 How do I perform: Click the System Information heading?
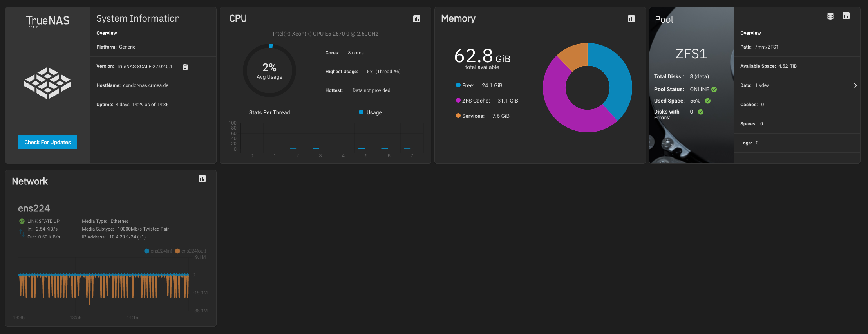pyautogui.click(x=138, y=18)
